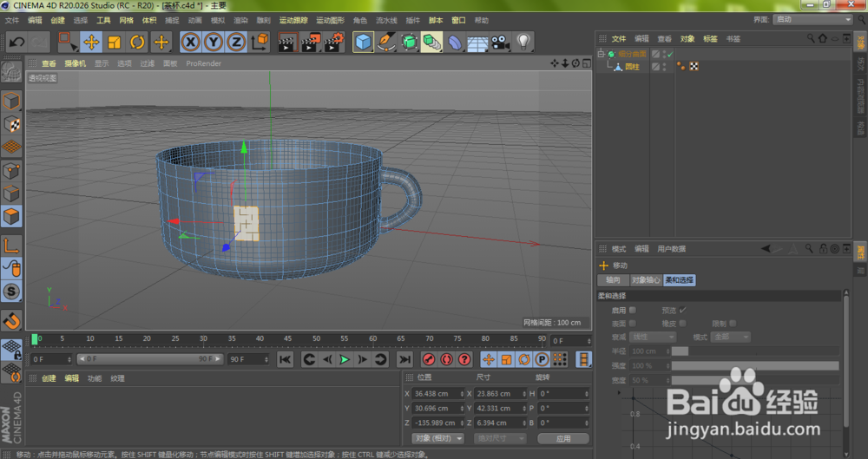
Task: Add a camera object
Action: point(501,42)
